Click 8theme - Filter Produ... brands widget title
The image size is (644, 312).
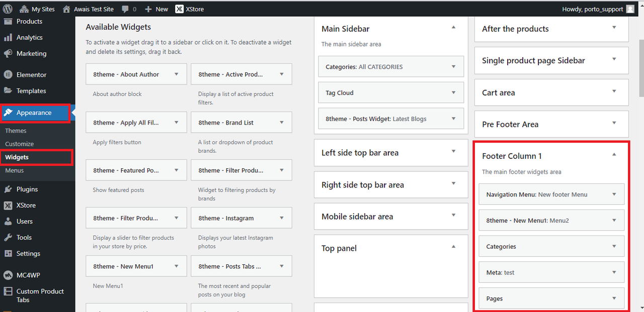coord(231,170)
